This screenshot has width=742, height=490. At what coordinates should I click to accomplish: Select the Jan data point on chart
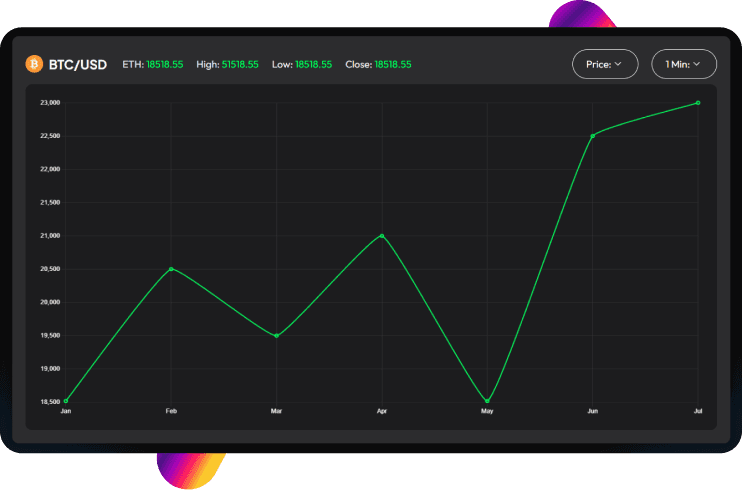click(x=66, y=401)
